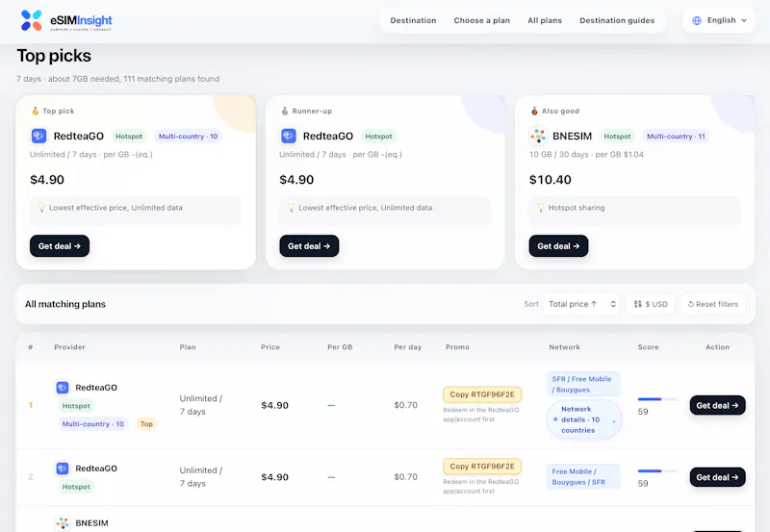Image resolution: width=770 pixels, height=532 pixels.
Task: Click Multi-country · 10 tag in Top pick card
Action: tap(188, 137)
